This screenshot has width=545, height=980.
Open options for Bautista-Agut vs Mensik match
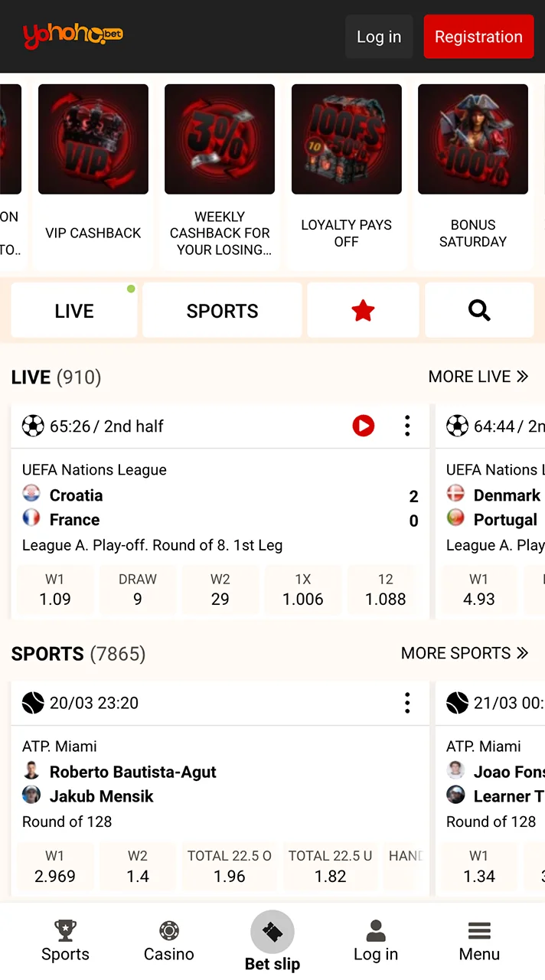pos(407,703)
